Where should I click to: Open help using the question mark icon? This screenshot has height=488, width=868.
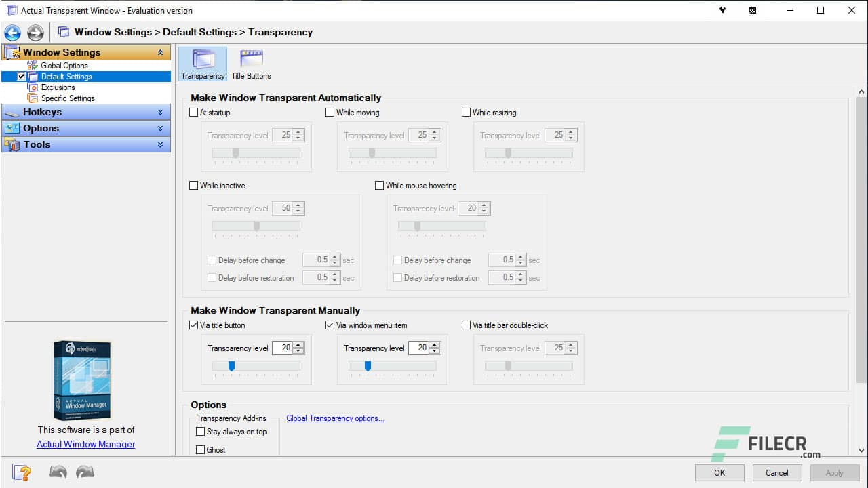tap(21, 472)
